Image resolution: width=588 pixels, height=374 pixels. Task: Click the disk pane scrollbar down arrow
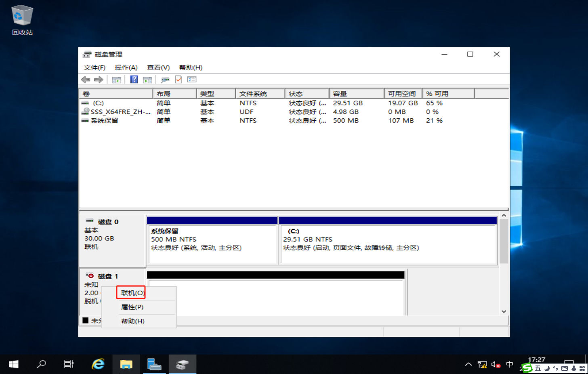pos(504,311)
